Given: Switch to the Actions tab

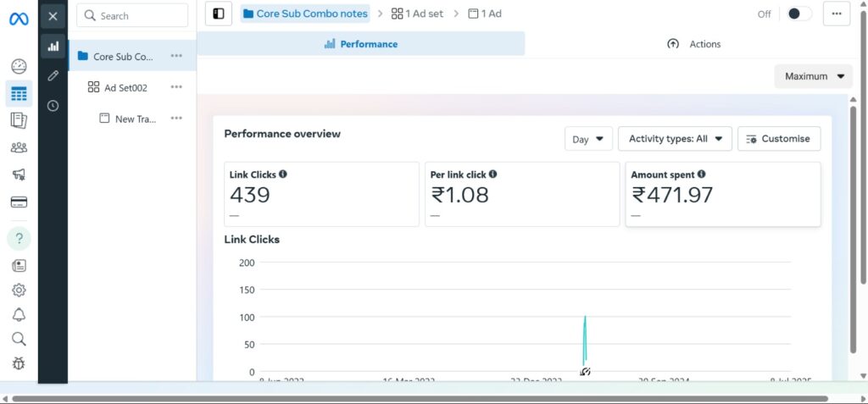Looking at the screenshot, I should 693,44.
